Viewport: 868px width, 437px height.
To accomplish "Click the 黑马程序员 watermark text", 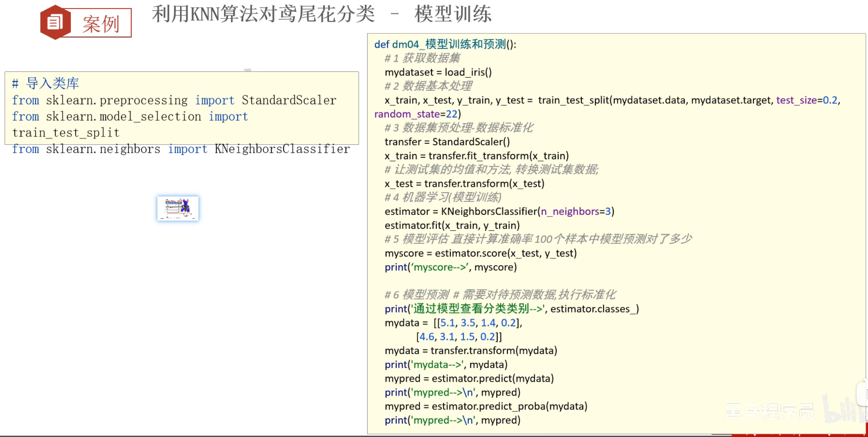I will click(x=769, y=412).
